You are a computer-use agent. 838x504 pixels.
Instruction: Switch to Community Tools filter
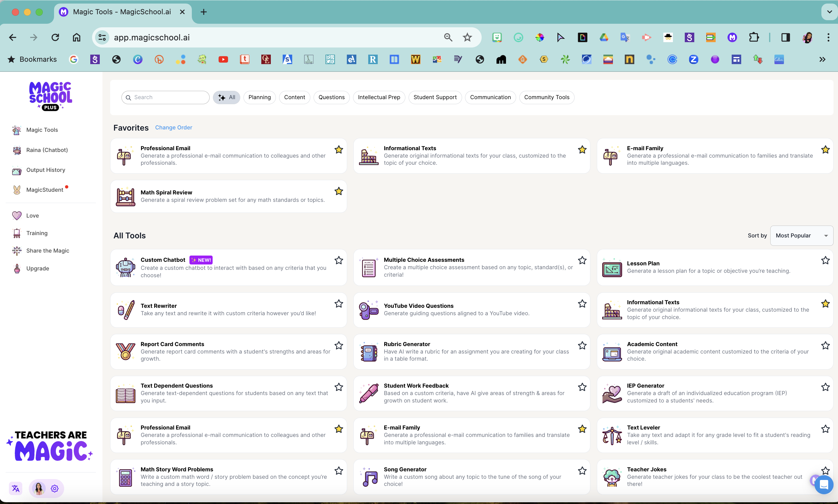pyautogui.click(x=546, y=97)
